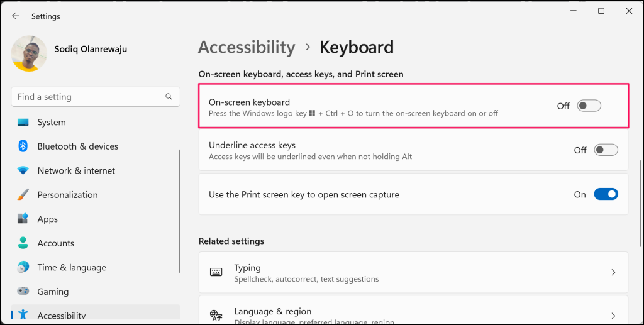Click the Find a setting search box
The image size is (644, 325).
[x=88, y=97]
